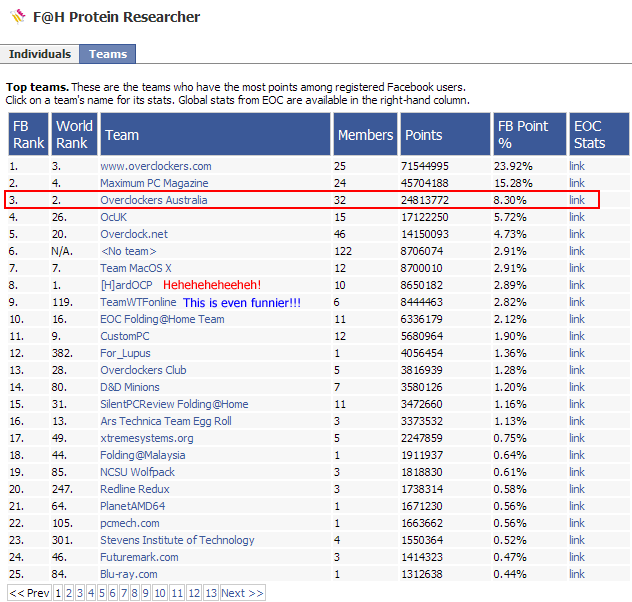632x602 pixels.
Task: Open the pcmech.com team page
Action: [130, 523]
